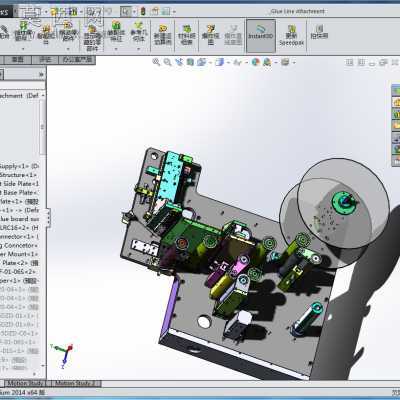Click the Options icon in top toolbar
400x400 pixels.
click(x=165, y=12)
